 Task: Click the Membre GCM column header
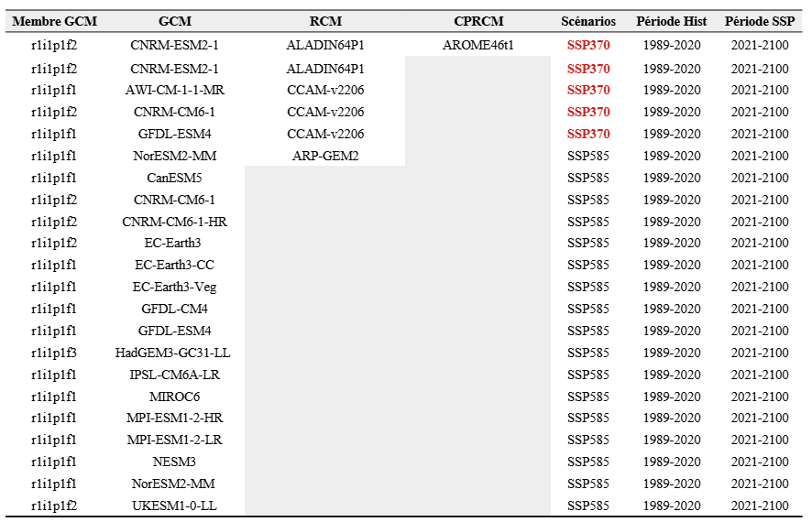[x=54, y=21]
